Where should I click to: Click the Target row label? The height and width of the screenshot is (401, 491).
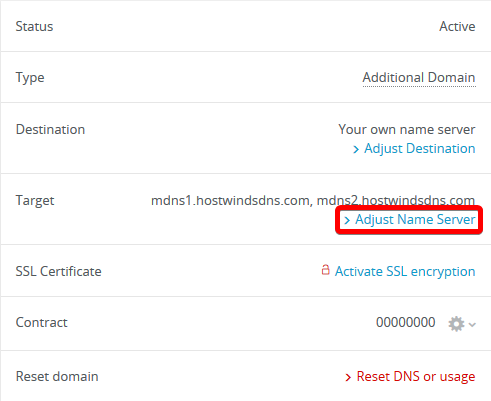pyautogui.click(x=35, y=201)
